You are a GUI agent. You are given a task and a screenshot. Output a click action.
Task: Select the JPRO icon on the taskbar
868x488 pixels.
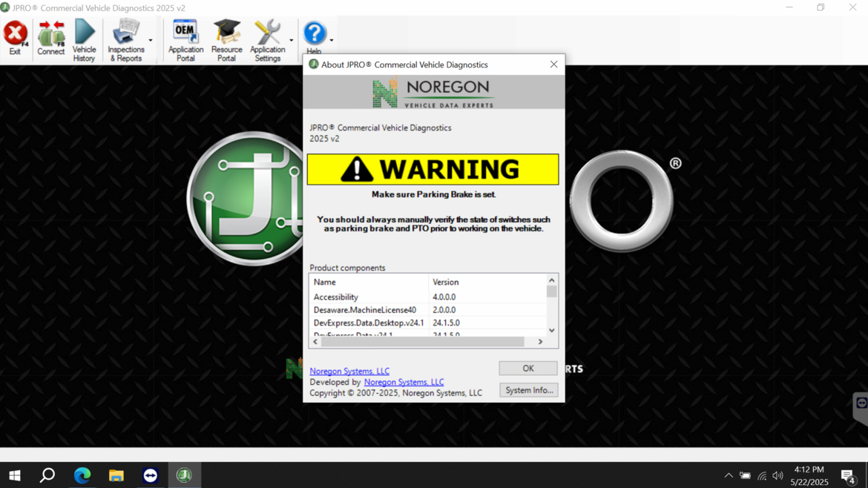(x=184, y=475)
